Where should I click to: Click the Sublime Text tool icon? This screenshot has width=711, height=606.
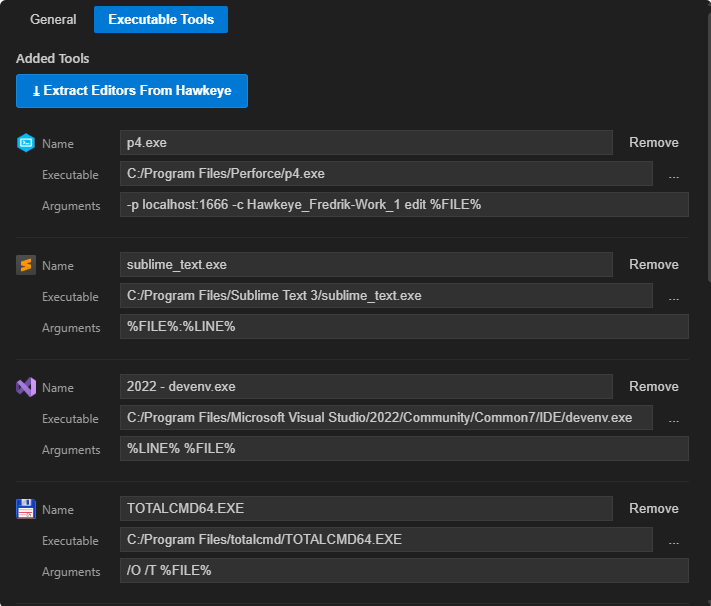tap(26, 265)
